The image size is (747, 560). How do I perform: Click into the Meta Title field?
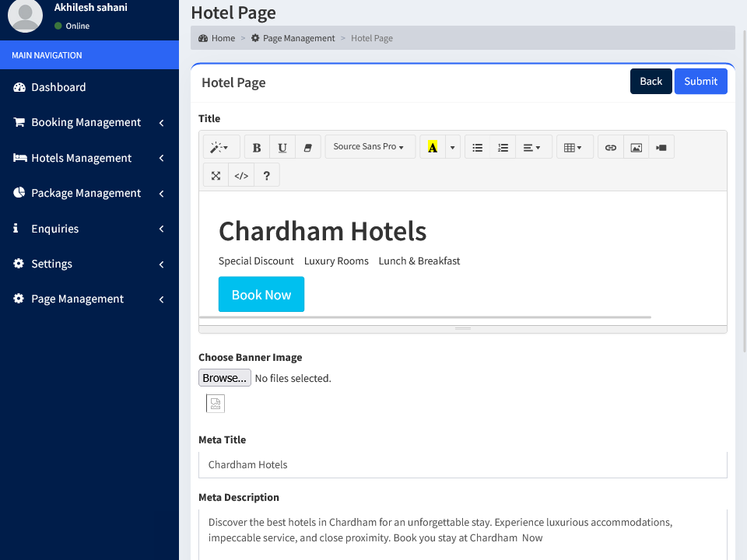[x=462, y=464]
